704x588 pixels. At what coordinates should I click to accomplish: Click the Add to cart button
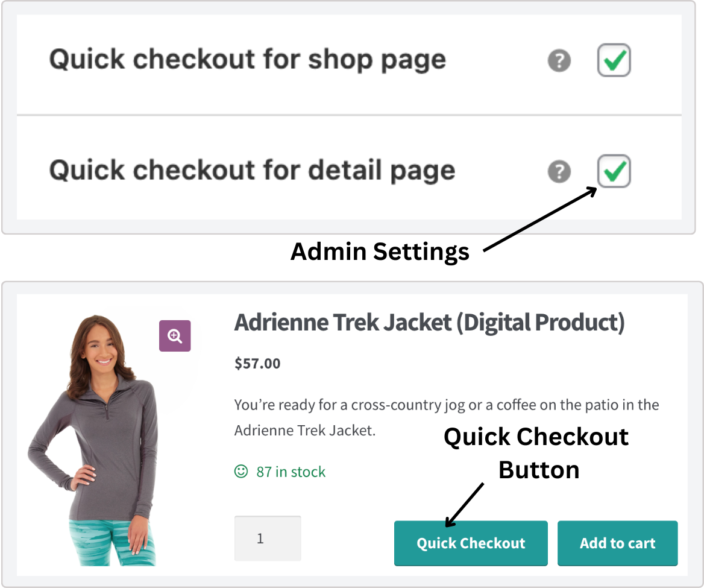click(617, 543)
